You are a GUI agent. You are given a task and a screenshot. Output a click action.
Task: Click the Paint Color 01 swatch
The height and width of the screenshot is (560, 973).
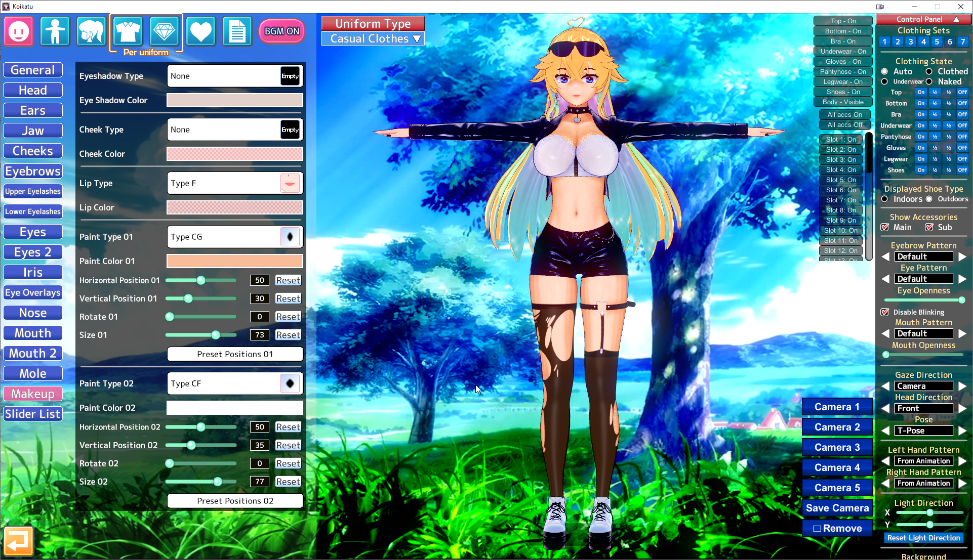click(235, 261)
